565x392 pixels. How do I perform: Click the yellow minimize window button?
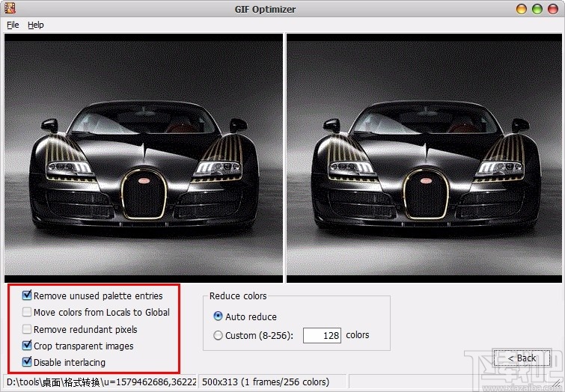point(522,9)
